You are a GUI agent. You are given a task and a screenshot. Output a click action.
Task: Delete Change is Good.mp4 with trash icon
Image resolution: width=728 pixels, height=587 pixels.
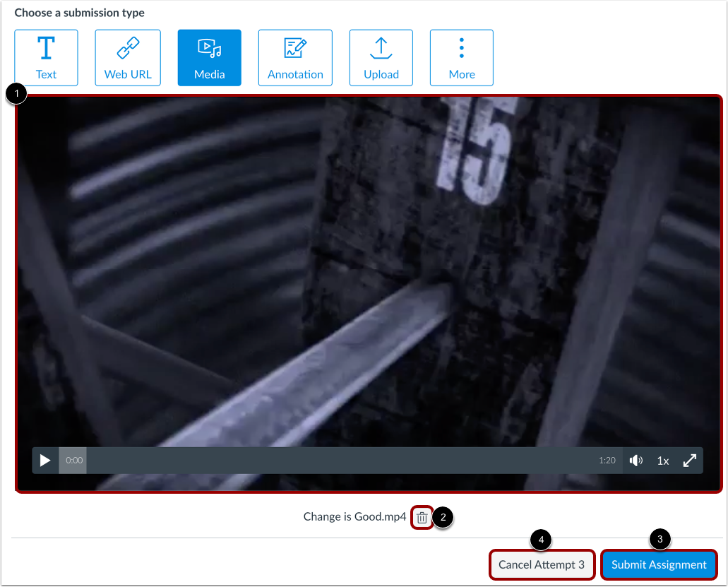pos(422,517)
